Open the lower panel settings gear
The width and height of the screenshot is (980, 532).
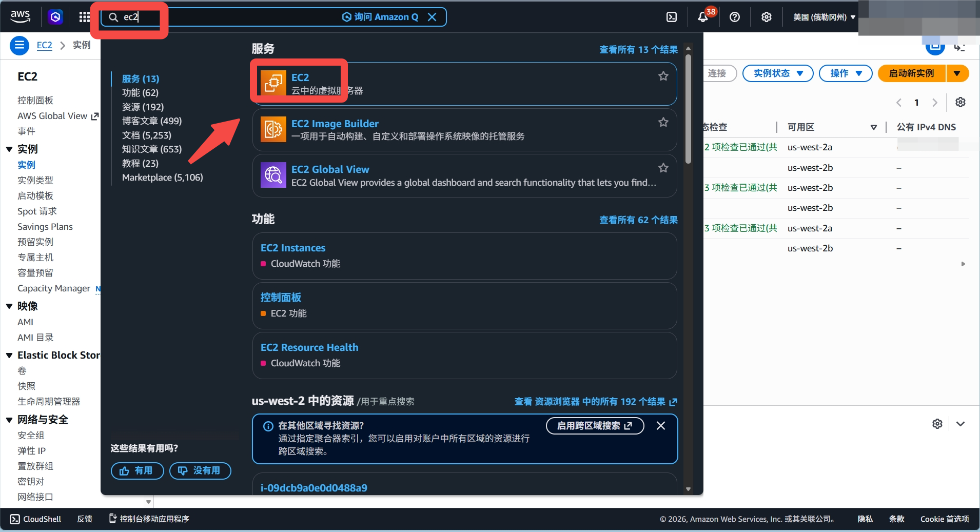coord(937,424)
